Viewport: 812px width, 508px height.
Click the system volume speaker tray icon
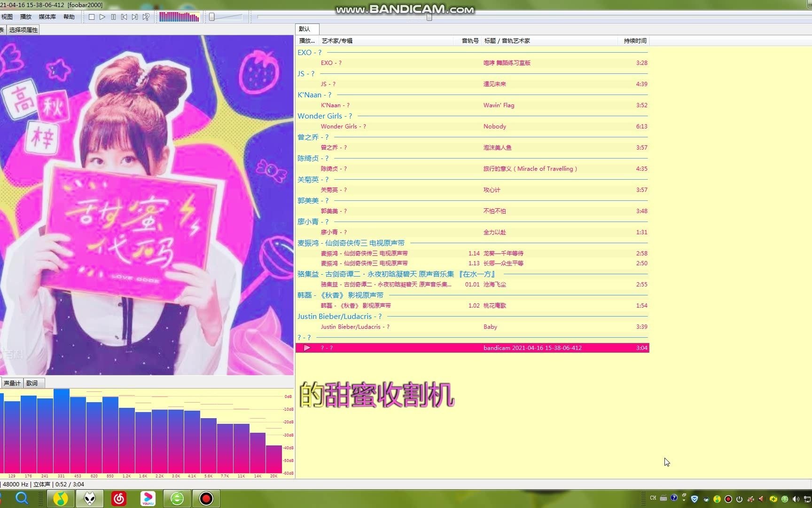click(796, 499)
